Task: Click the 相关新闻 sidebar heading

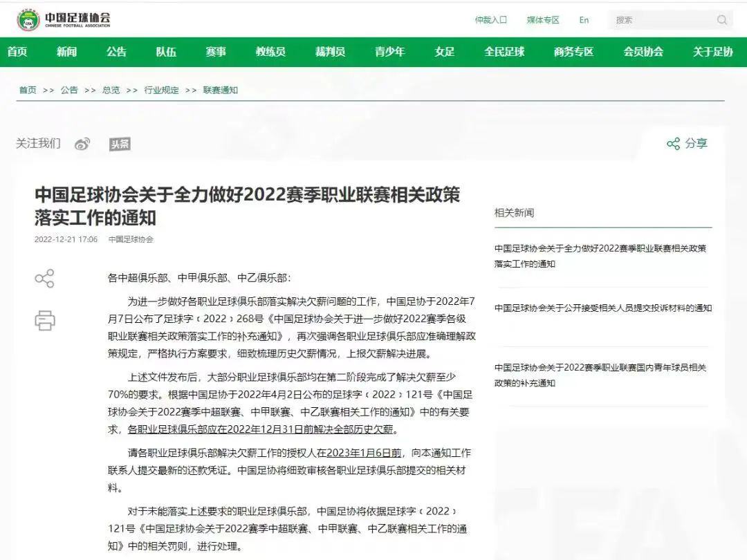Action: (514, 213)
